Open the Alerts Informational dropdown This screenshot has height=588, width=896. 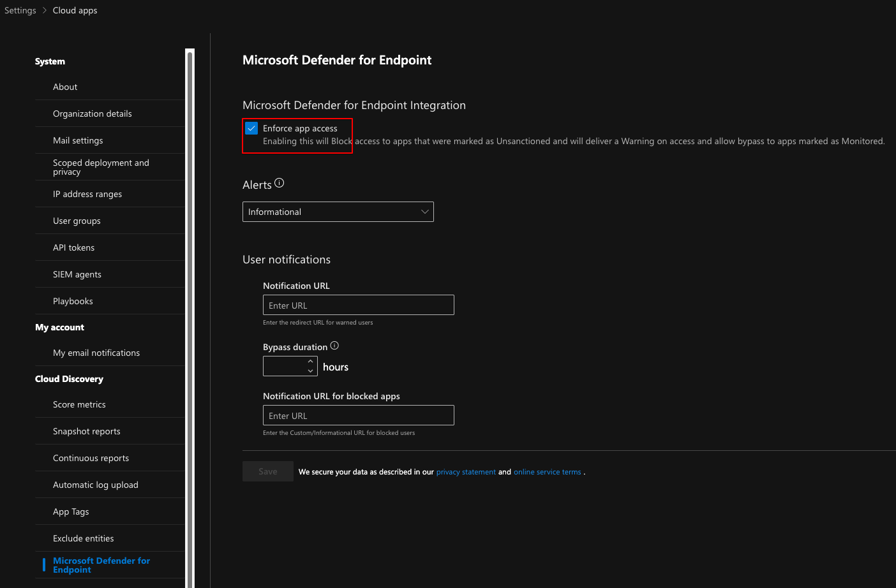coord(338,212)
